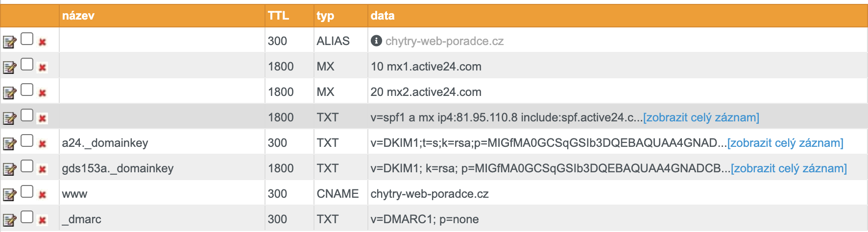Edit the www CNAME record
Screen dimensions: 868x232
pyautogui.click(x=9, y=195)
